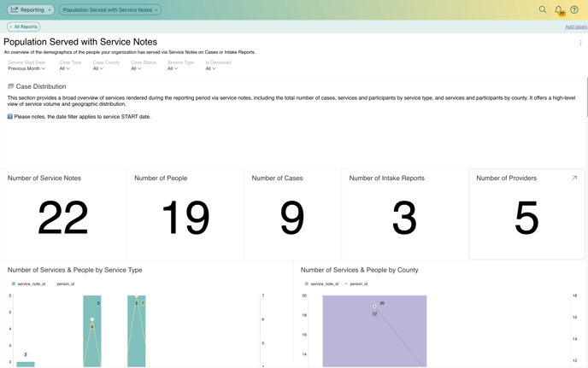Expand the Case Type filter

pyautogui.click(x=65, y=68)
